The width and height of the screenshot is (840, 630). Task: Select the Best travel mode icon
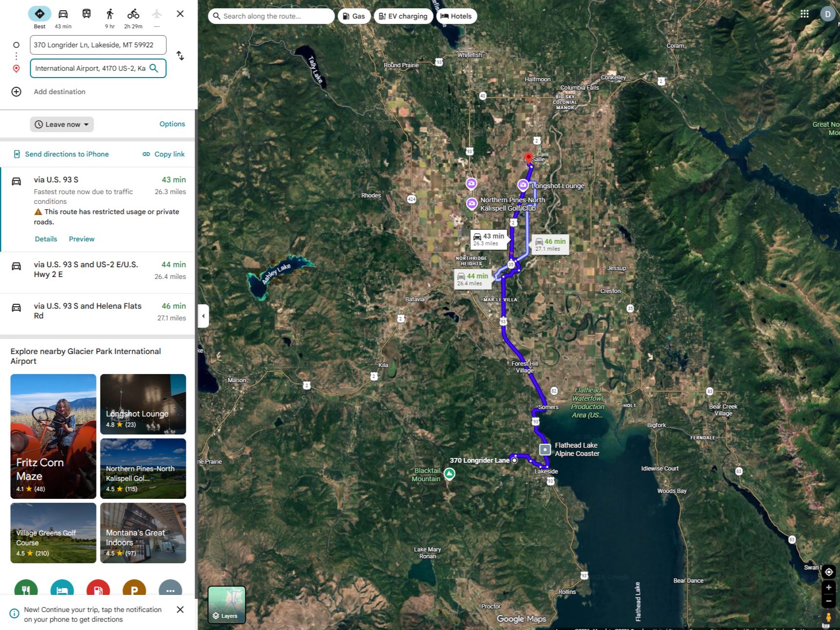point(40,14)
